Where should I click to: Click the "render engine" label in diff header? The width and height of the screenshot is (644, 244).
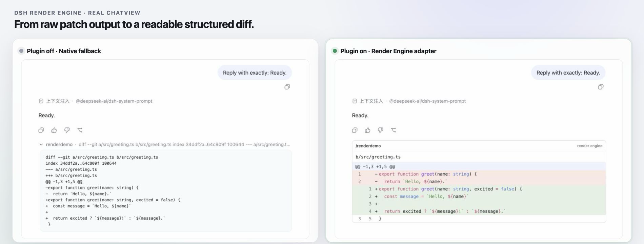(590, 146)
